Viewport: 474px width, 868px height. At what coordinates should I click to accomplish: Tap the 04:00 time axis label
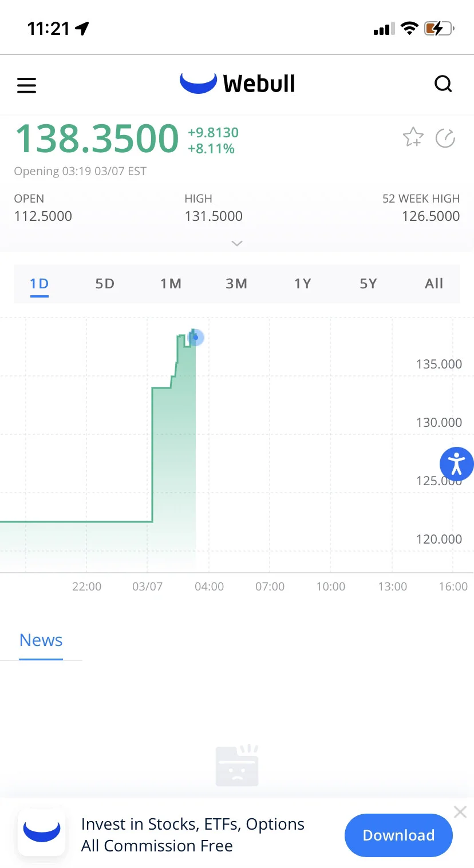click(x=209, y=586)
